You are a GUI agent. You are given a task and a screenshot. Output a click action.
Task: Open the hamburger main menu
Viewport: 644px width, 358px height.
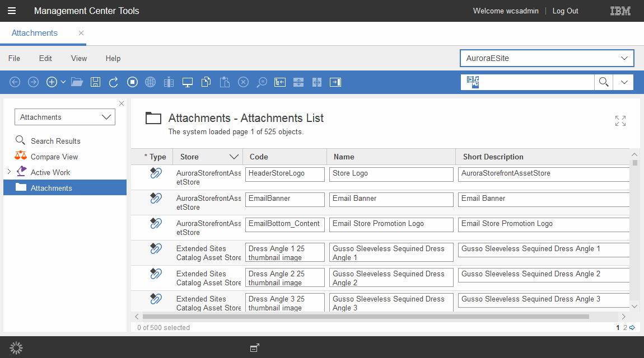pos(12,11)
